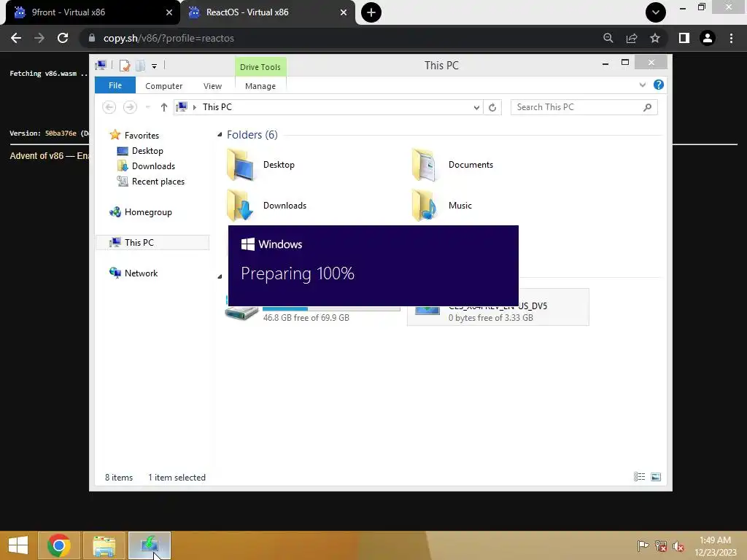Click the New folder quick access icon
This screenshot has width=747, height=560.
pyautogui.click(x=140, y=66)
